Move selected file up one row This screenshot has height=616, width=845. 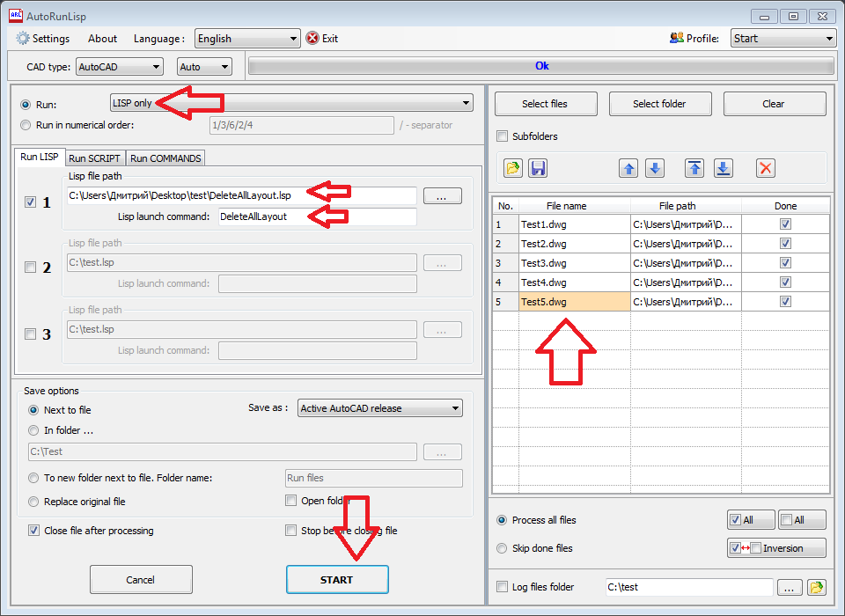[628, 168]
